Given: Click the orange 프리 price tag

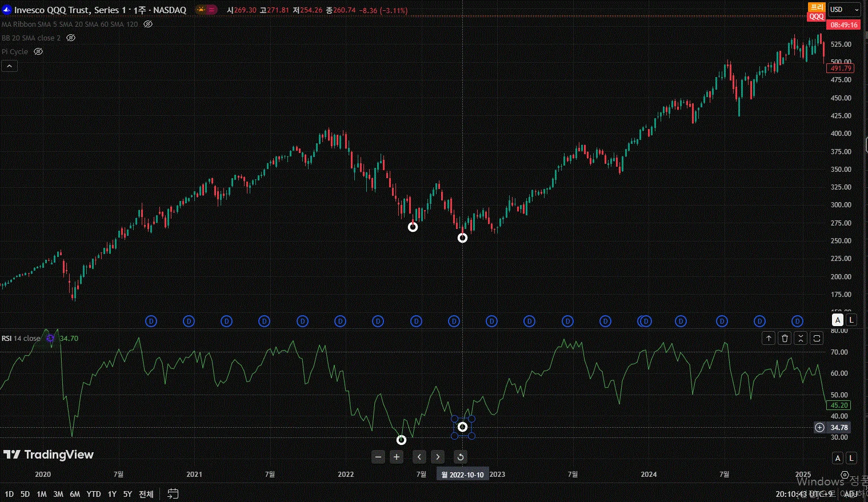Looking at the screenshot, I should [x=817, y=7].
